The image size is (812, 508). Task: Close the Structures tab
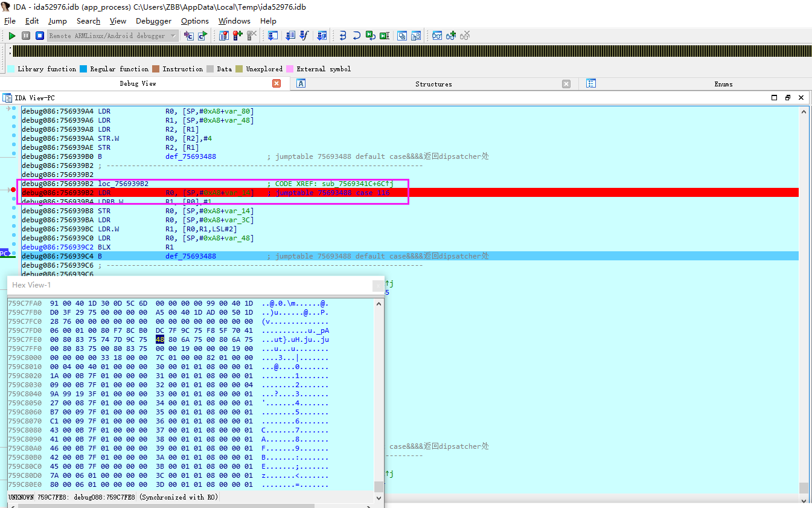(566, 84)
